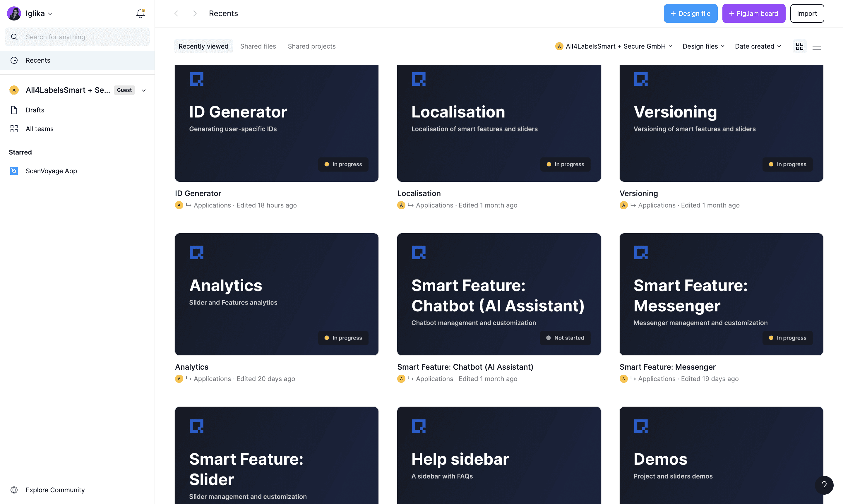Navigate forward using the right arrow

click(195, 13)
